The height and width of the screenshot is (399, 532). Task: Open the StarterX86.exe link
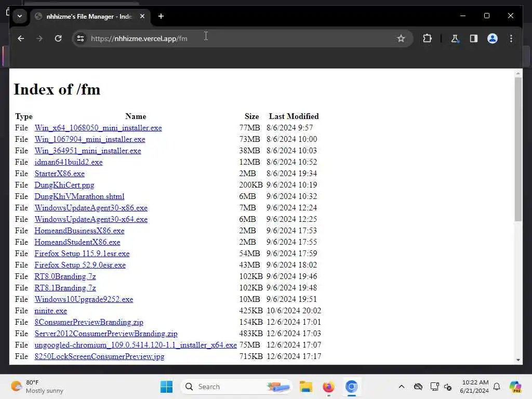pyautogui.click(x=59, y=174)
